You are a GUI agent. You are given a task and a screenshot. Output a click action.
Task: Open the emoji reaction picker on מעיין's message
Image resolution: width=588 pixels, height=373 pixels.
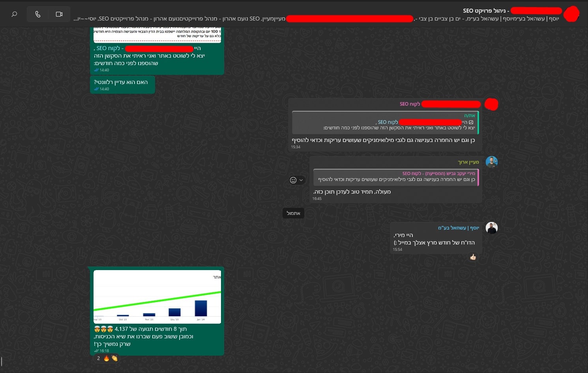click(x=293, y=180)
